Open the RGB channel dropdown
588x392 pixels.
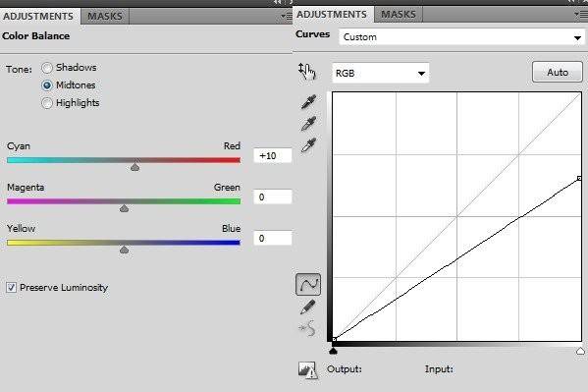pos(380,73)
